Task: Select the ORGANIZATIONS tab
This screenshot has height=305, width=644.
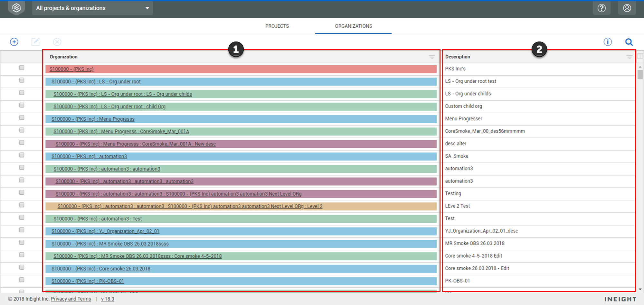Action: coord(353,26)
